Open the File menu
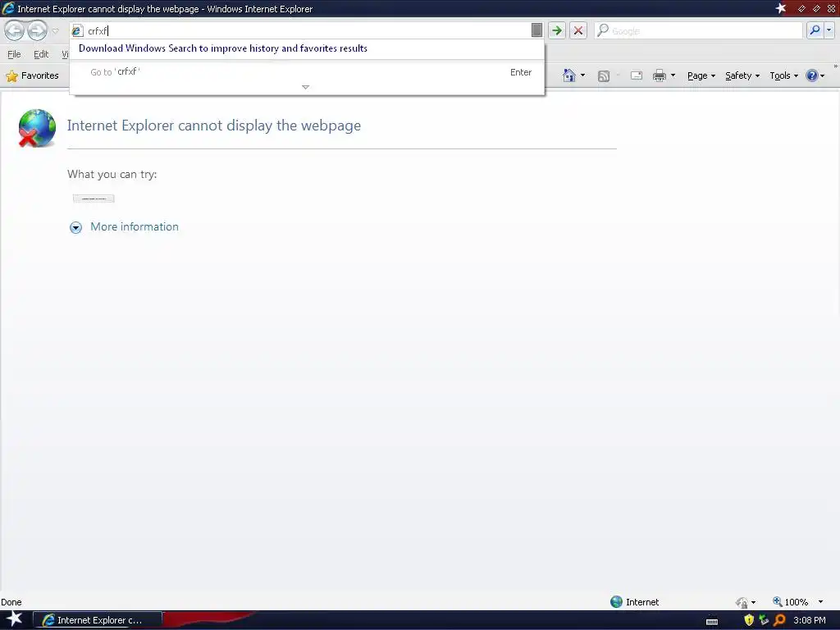Viewport: 840px width, 630px height. (x=14, y=54)
